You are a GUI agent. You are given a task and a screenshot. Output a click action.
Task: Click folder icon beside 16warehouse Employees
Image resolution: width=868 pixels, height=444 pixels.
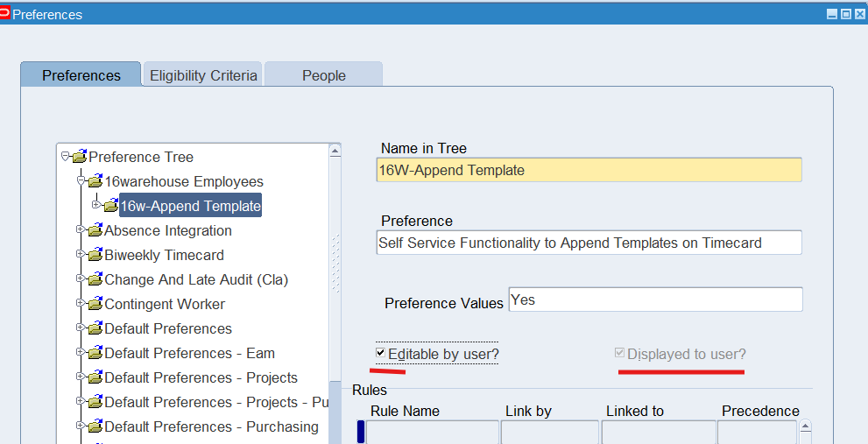tap(95, 181)
